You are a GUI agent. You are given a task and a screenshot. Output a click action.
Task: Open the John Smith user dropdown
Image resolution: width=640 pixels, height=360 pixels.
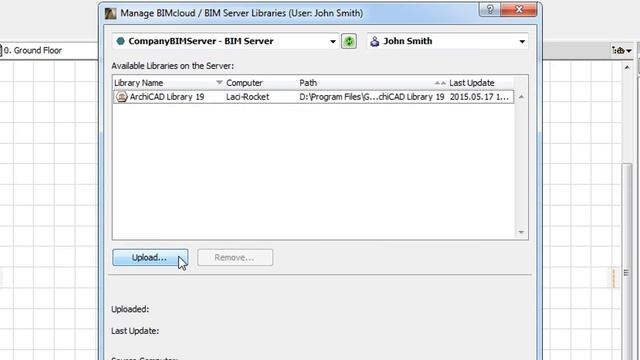(448, 41)
